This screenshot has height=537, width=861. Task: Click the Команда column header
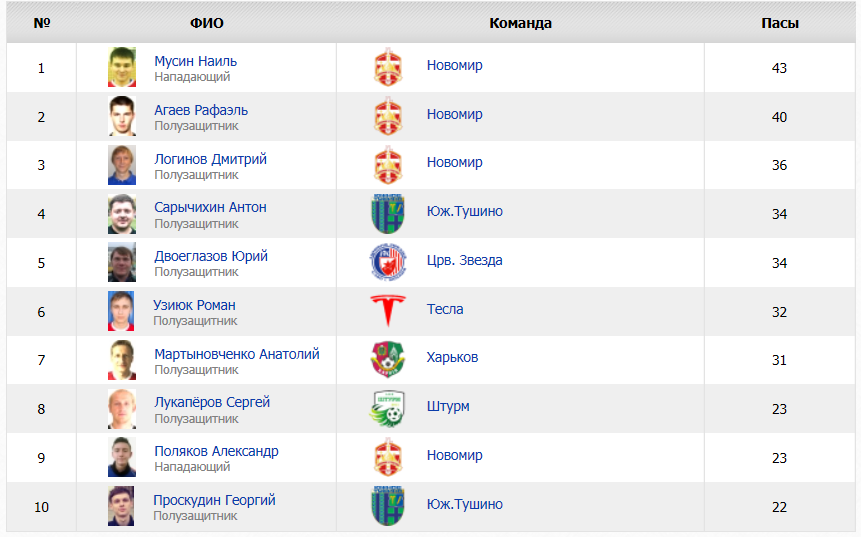coord(521,23)
